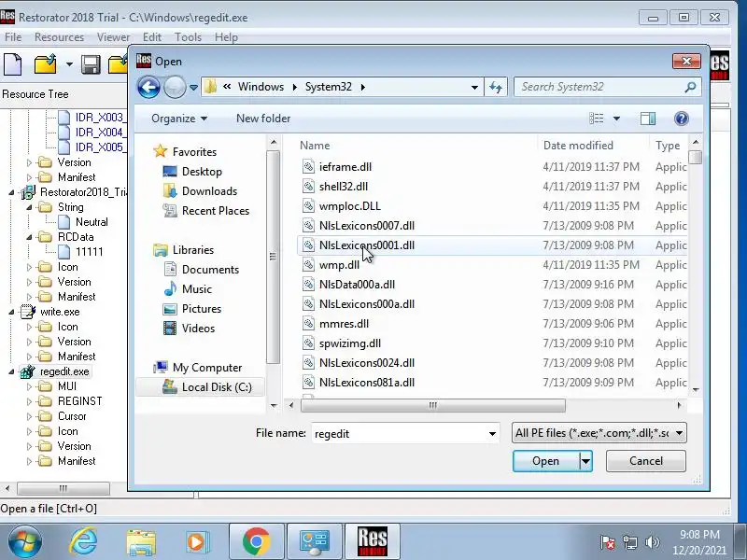The width and height of the screenshot is (747, 560).
Task: Open the File name history dropdown
Action: click(x=492, y=433)
